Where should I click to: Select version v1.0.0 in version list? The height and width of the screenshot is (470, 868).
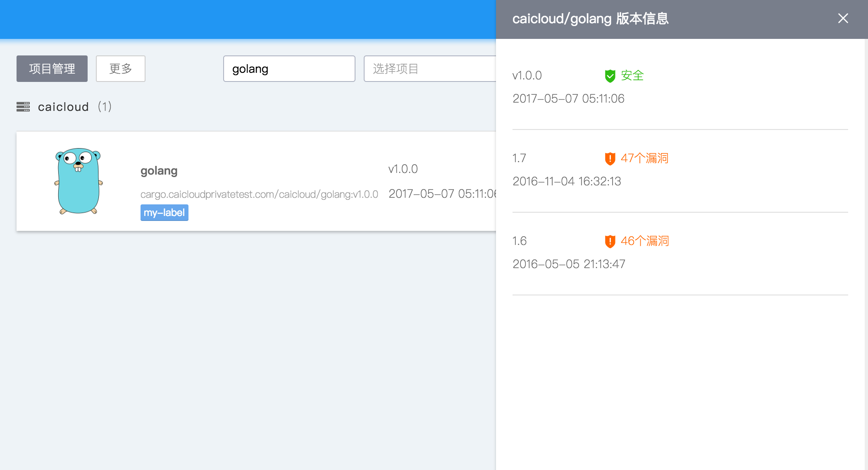[x=527, y=75]
